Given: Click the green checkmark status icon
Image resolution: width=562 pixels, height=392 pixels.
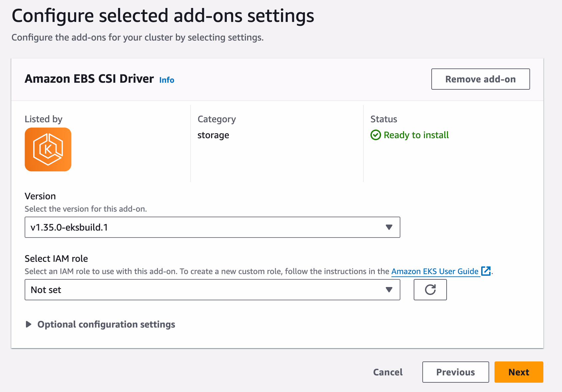Looking at the screenshot, I should tap(375, 135).
